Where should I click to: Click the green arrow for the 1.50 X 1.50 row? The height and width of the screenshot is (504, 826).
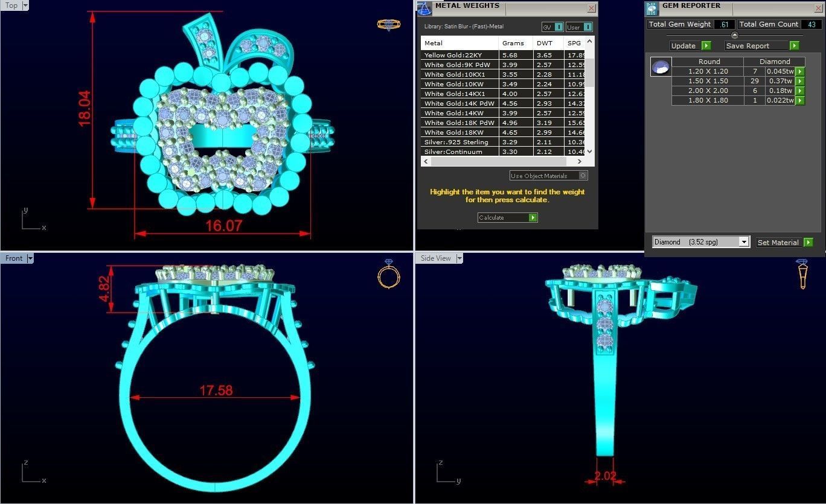click(x=800, y=81)
